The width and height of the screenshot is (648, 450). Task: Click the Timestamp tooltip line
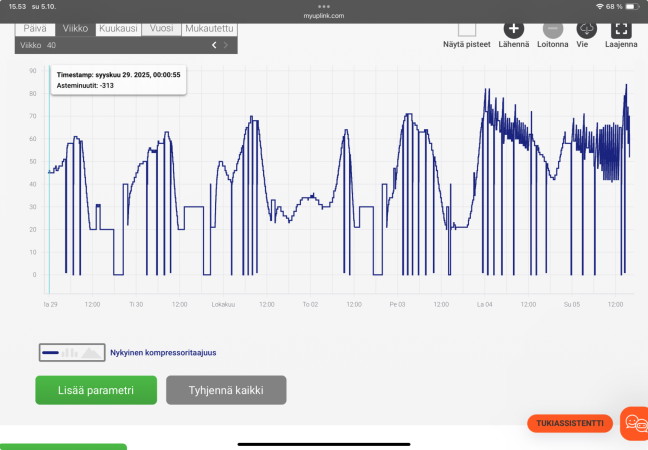tap(118, 75)
